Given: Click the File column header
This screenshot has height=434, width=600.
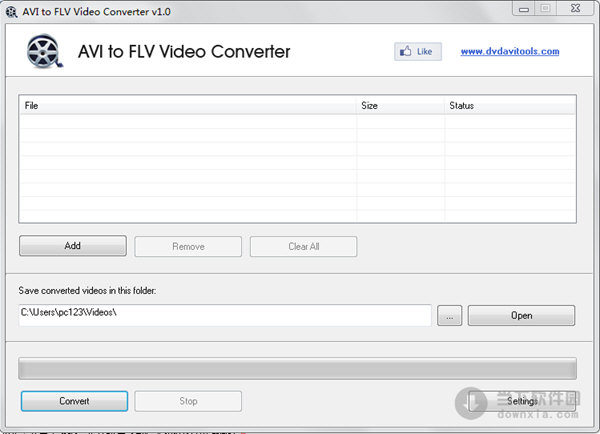Looking at the screenshot, I should coord(188,106).
